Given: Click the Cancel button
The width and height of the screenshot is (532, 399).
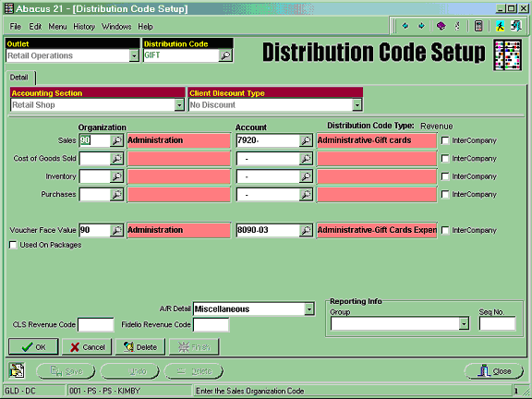Looking at the screenshot, I should point(87,346).
